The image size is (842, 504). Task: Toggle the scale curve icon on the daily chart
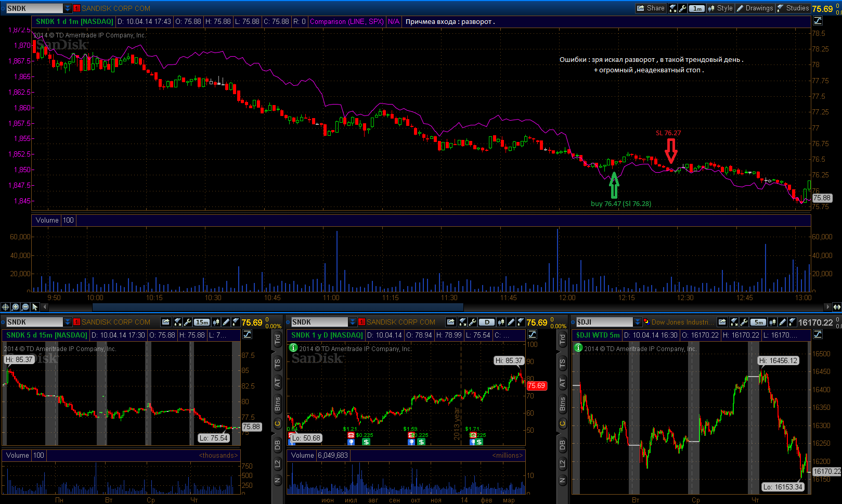click(x=532, y=334)
